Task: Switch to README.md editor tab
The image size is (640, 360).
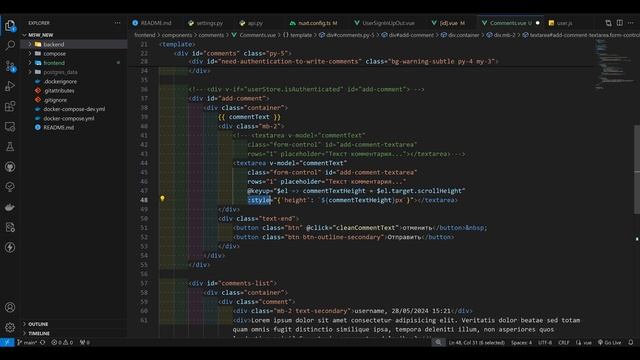Action: coord(155,23)
